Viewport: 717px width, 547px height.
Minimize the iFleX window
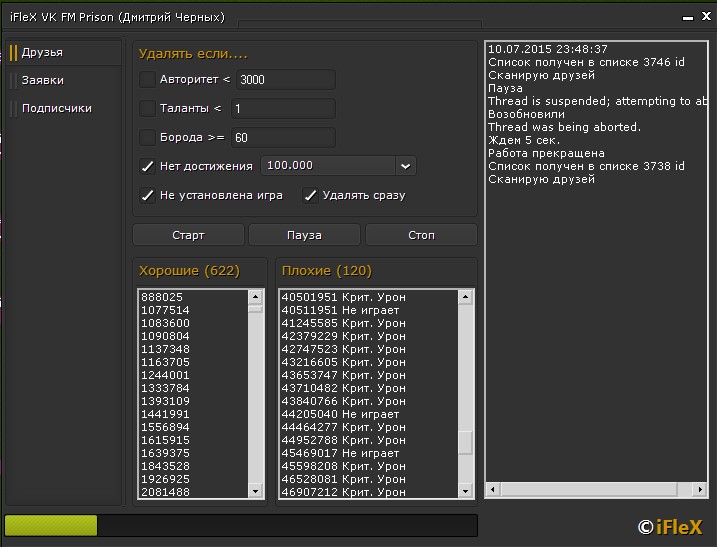(x=688, y=18)
